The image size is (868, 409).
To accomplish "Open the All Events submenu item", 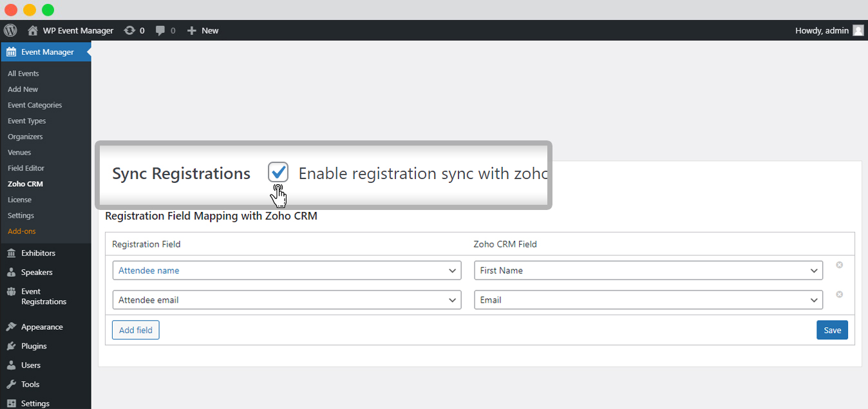I will pos(23,73).
